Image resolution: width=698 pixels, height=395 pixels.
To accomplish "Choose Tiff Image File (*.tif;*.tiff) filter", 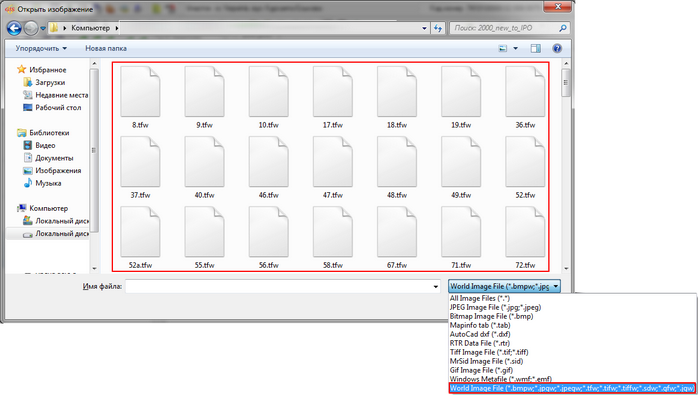I will click(489, 352).
